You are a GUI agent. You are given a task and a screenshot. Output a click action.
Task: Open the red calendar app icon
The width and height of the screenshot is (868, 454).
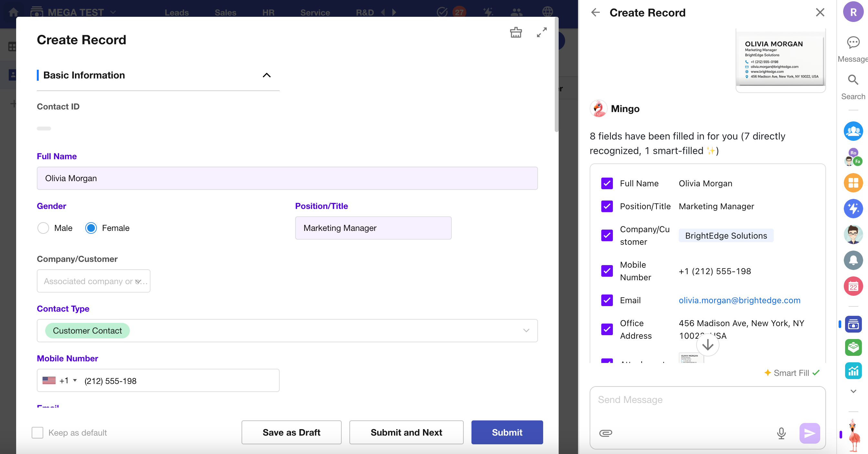pyautogui.click(x=853, y=286)
